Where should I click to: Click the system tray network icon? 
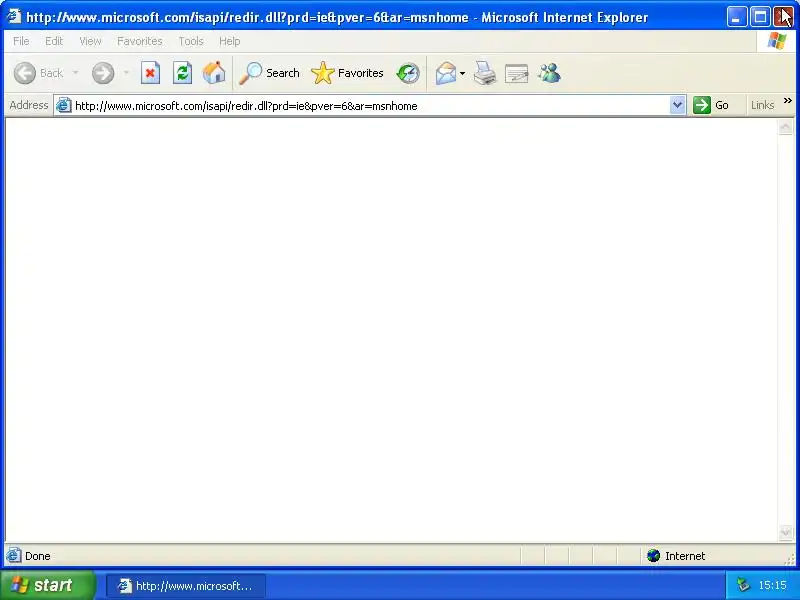[743, 585]
